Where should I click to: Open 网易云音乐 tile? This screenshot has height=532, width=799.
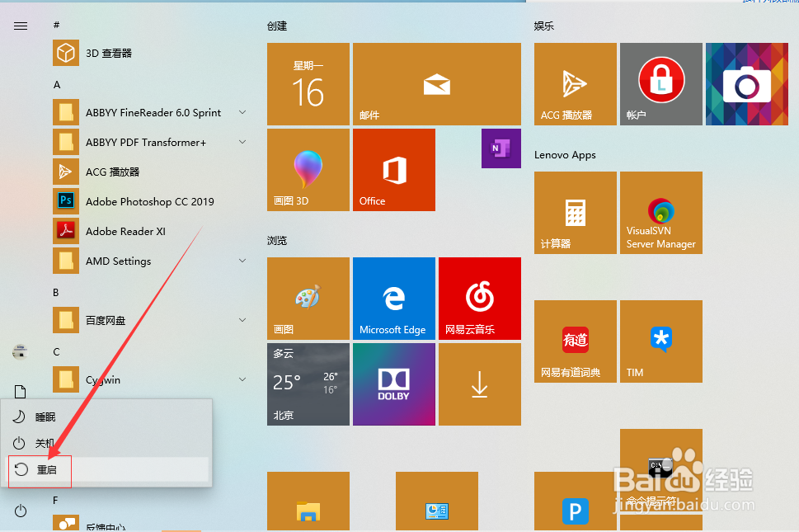tap(480, 298)
